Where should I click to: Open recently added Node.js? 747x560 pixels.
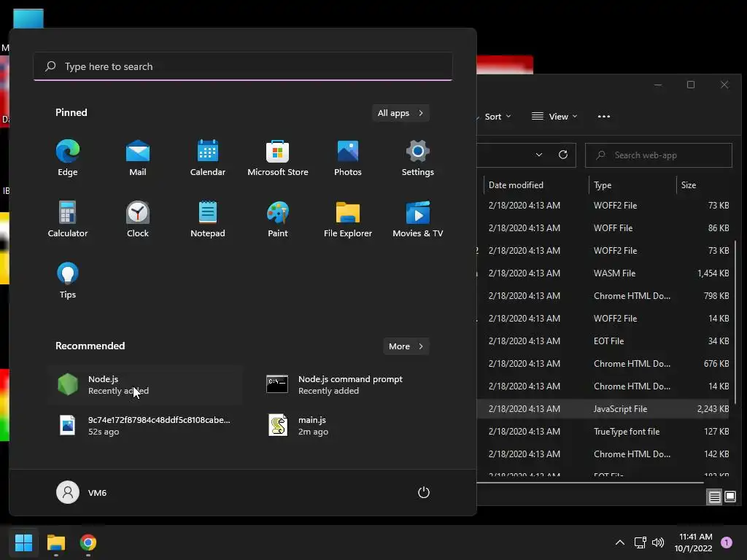(145, 385)
